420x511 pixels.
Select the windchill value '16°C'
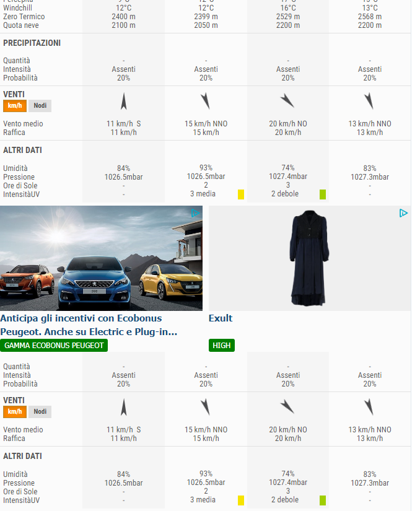[288, 8]
